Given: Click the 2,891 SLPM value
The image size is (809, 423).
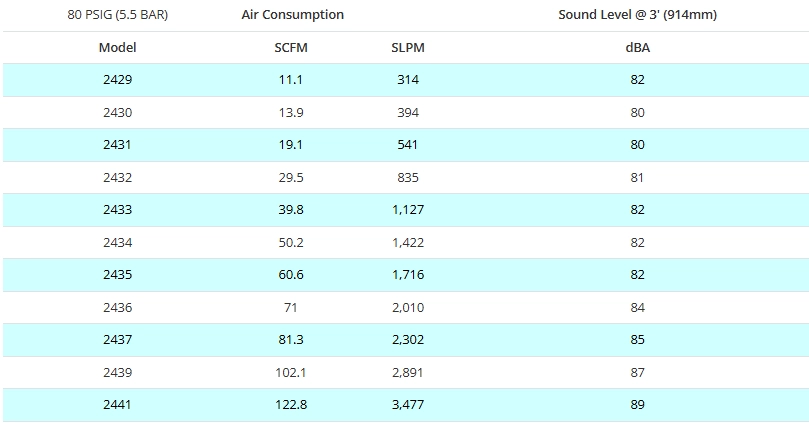Looking at the screenshot, I should [408, 373].
